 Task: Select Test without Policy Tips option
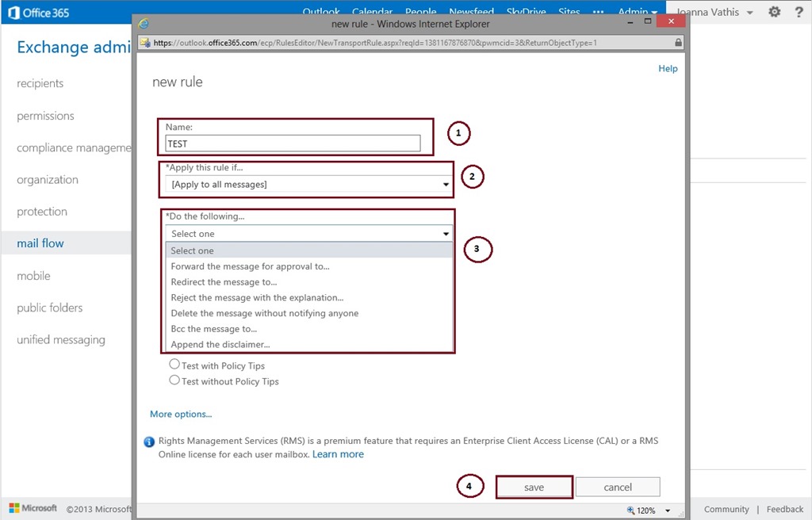click(174, 380)
